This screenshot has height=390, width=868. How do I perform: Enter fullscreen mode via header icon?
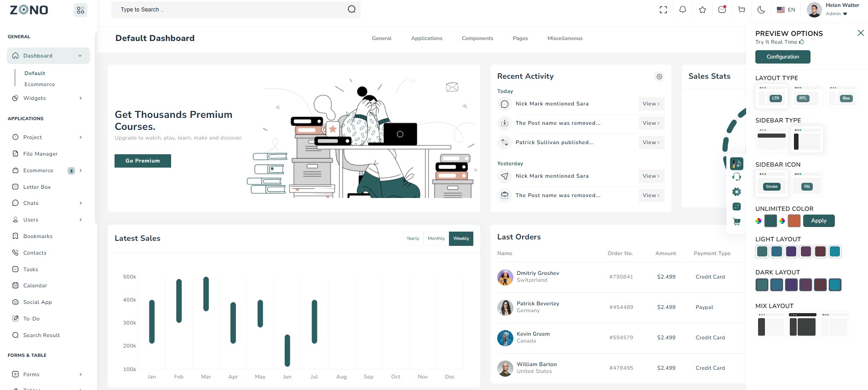tap(663, 10)
